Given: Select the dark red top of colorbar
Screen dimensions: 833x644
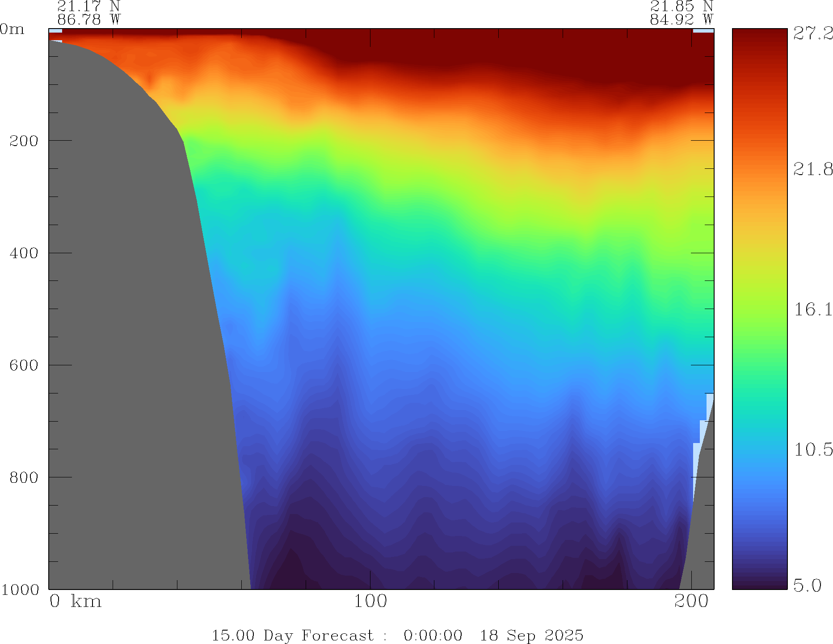Looking at the screenshot, I should coord(759,36).
